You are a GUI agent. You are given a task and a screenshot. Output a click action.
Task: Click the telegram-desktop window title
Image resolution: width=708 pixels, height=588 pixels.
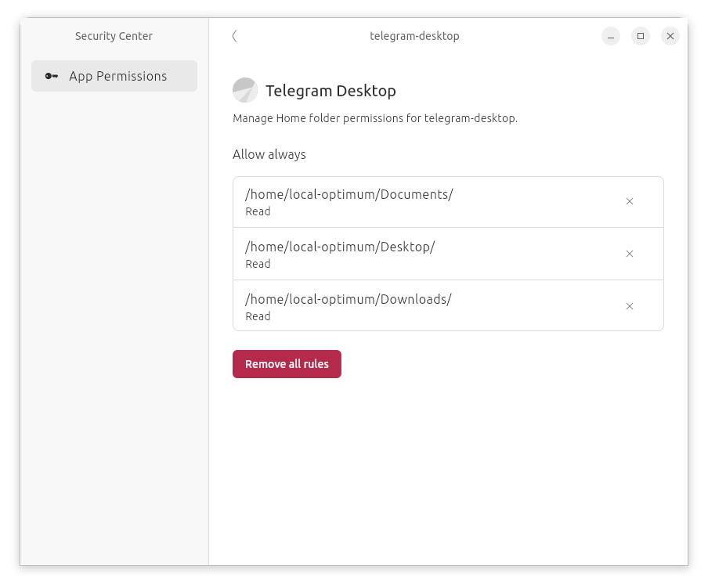coord(414,36)
